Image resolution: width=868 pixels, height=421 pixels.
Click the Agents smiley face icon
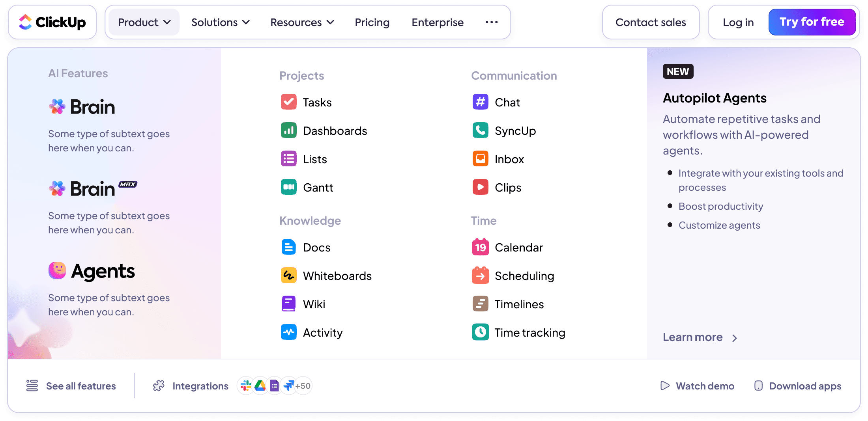coord(57,270)
